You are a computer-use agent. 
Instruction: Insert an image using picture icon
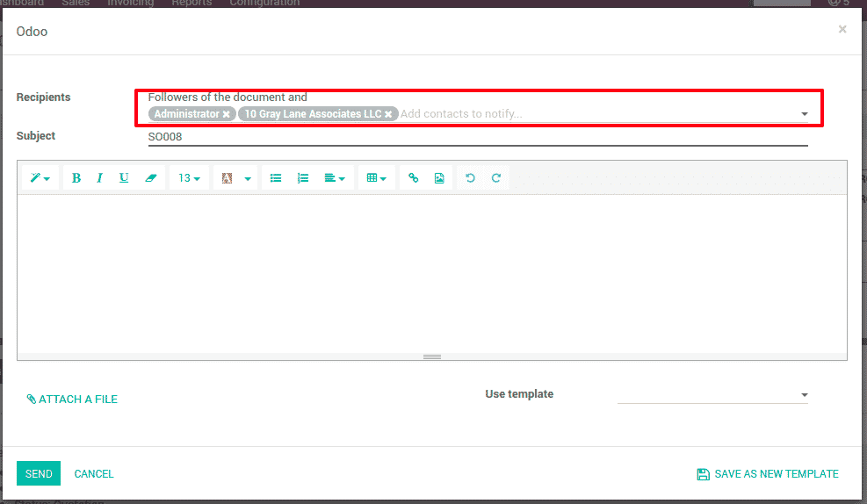coord(439,178)
